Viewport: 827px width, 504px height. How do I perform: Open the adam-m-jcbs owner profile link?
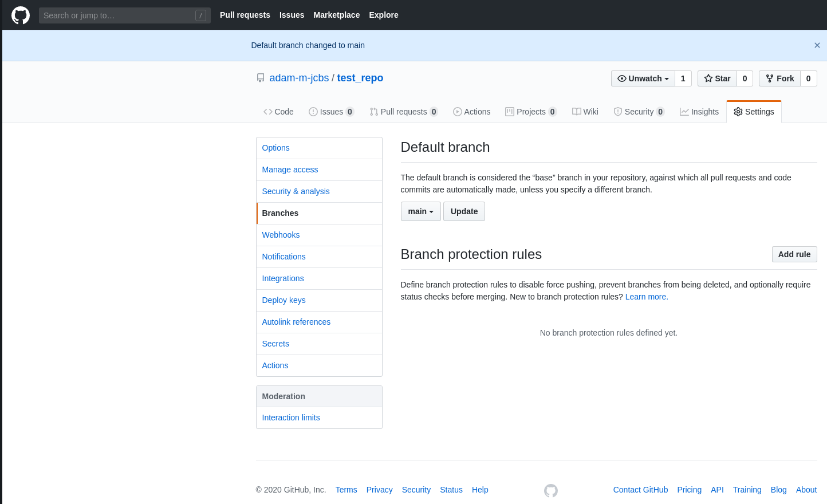coord(299,78)
